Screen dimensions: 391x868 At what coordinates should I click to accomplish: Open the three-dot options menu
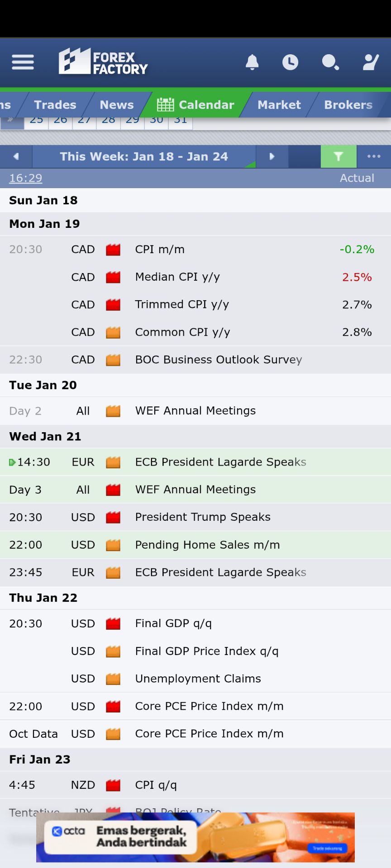374,156
